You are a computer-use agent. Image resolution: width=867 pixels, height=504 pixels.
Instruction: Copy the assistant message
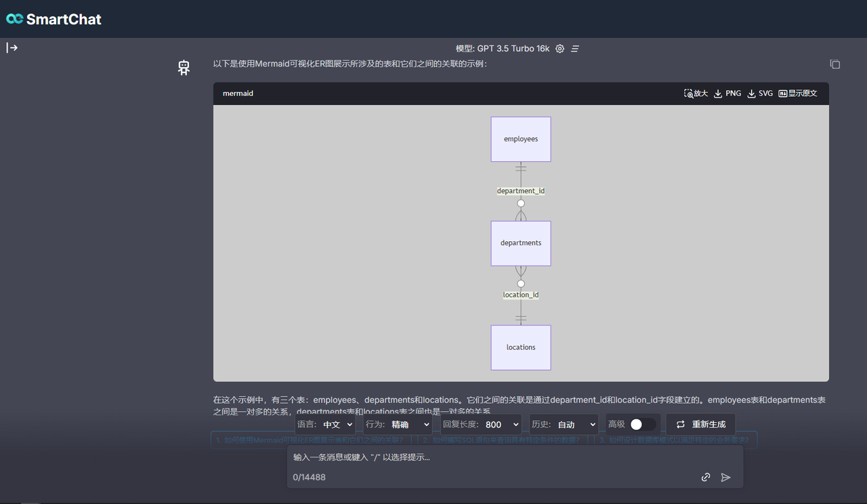[x=835, y=64]
